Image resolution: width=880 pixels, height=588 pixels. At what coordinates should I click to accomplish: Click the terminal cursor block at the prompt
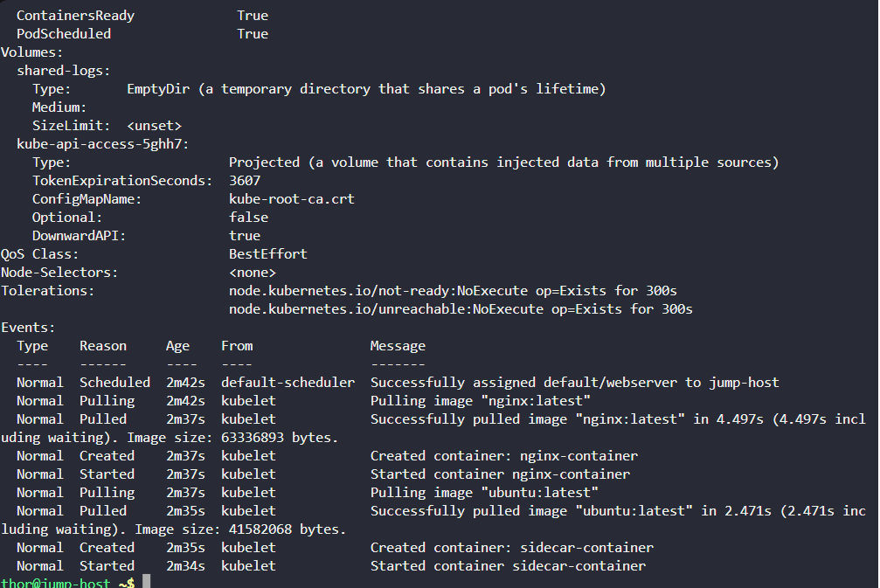[147, 582]
